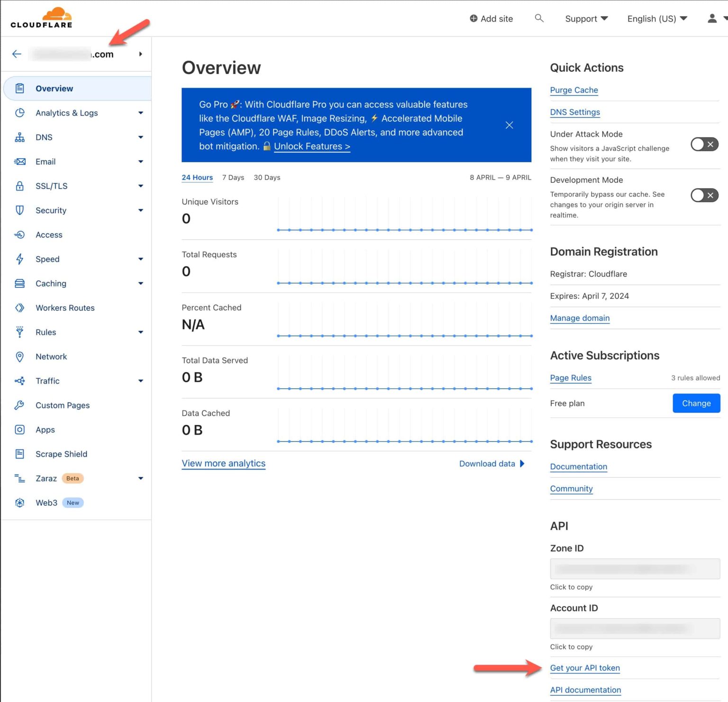This screenshot has height=702, width=728.
Task: Enable Under Attack Mode toggle
Action: tap(704, 144)
